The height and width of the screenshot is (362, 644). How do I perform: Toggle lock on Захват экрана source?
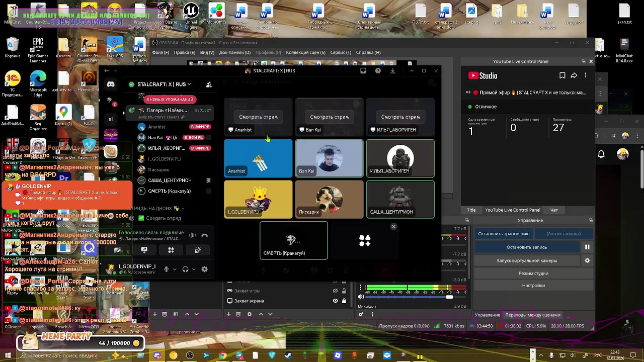(x=344, y=301)
